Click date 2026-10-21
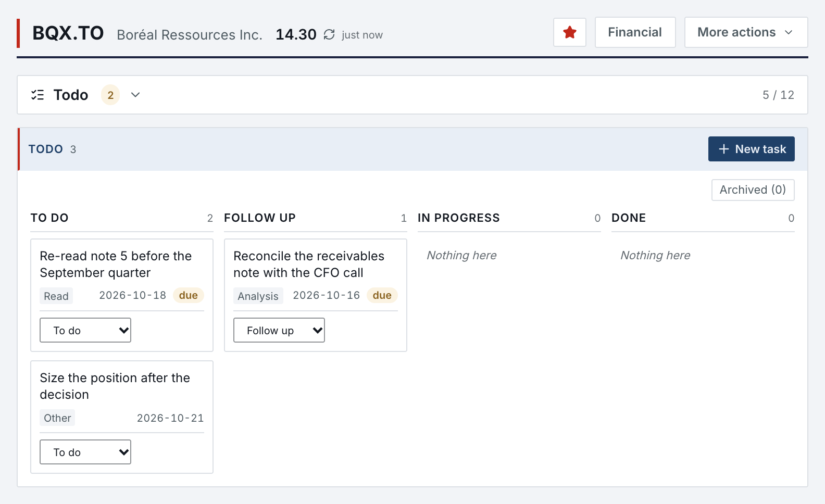 pyautogui.click(x=170, y=418)
